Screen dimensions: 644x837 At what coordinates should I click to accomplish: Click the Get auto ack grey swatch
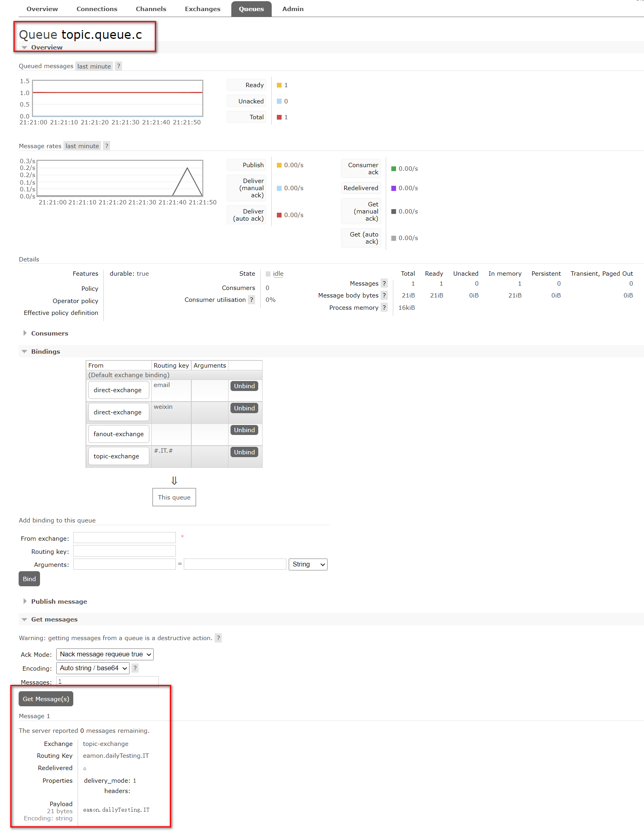[394, 238]
